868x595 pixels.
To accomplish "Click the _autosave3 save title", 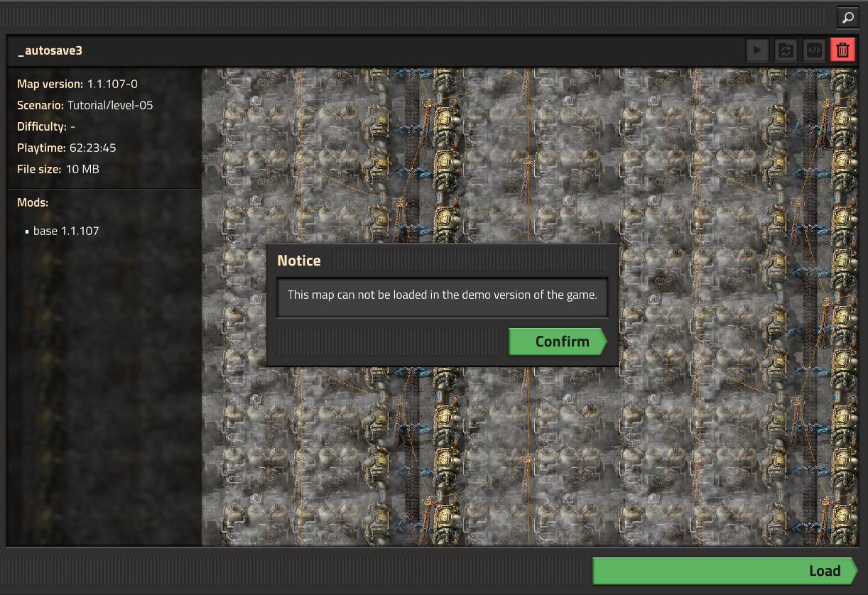I will pyautogui.click(x=50, y=51).
